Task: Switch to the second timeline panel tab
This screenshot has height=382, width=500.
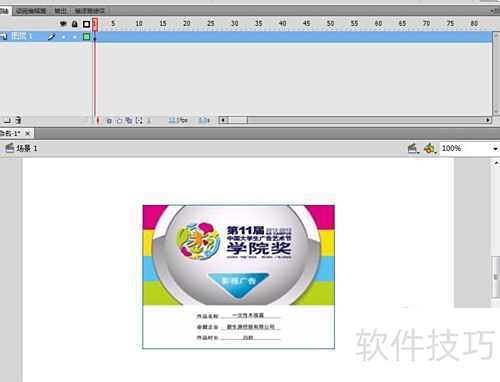Action: [x=31, y=11]
